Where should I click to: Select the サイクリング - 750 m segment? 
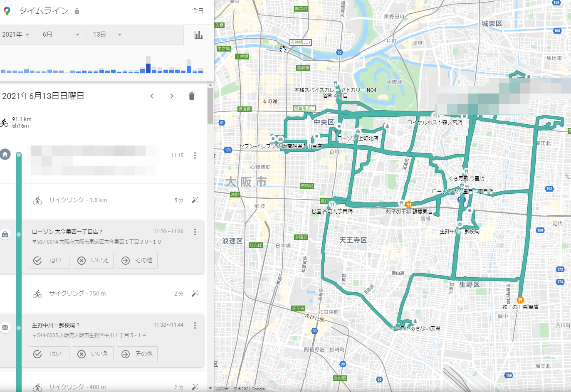[x=77, y=293]
